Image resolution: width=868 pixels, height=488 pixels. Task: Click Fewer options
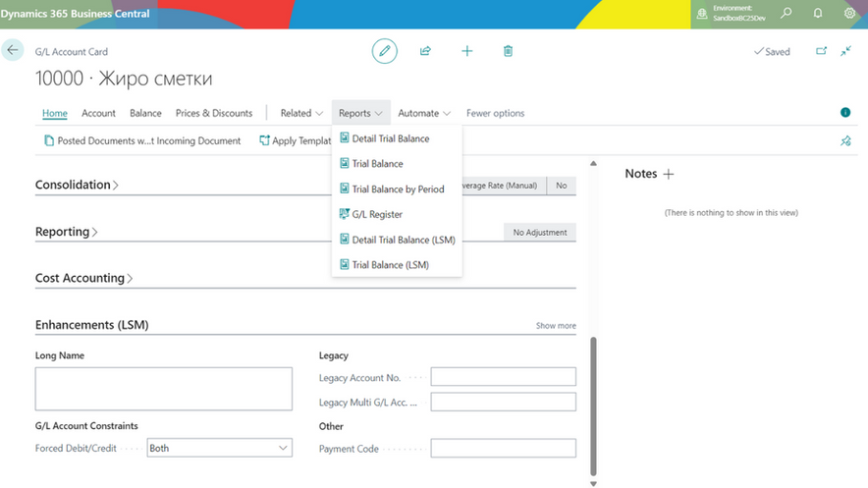pyautogui.click(x=495, y=113)
